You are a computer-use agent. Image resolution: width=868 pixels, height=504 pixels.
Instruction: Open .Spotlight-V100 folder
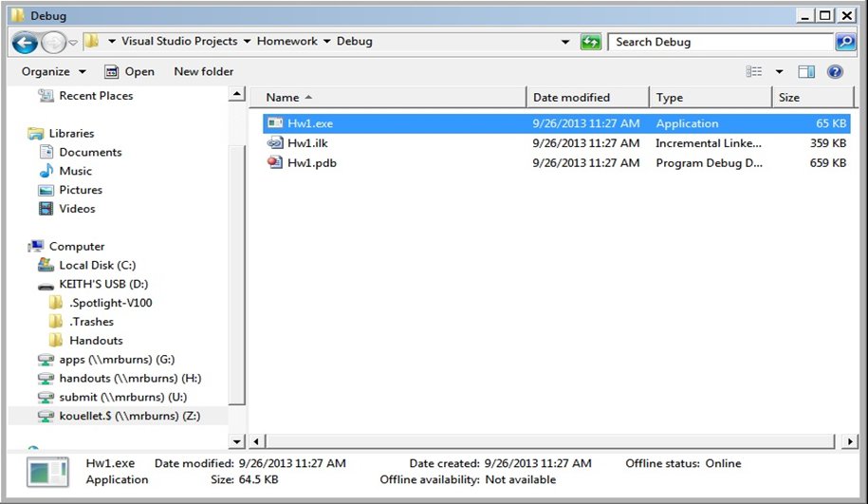click(x=111, y=303)
